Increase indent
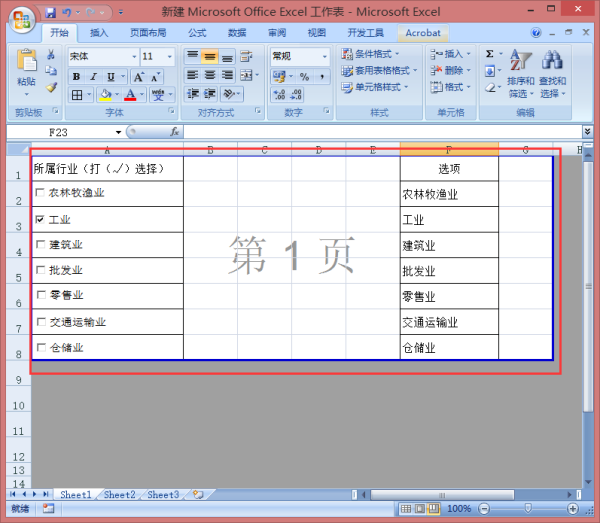Screen dimensions: 600x523 point(210,94)
